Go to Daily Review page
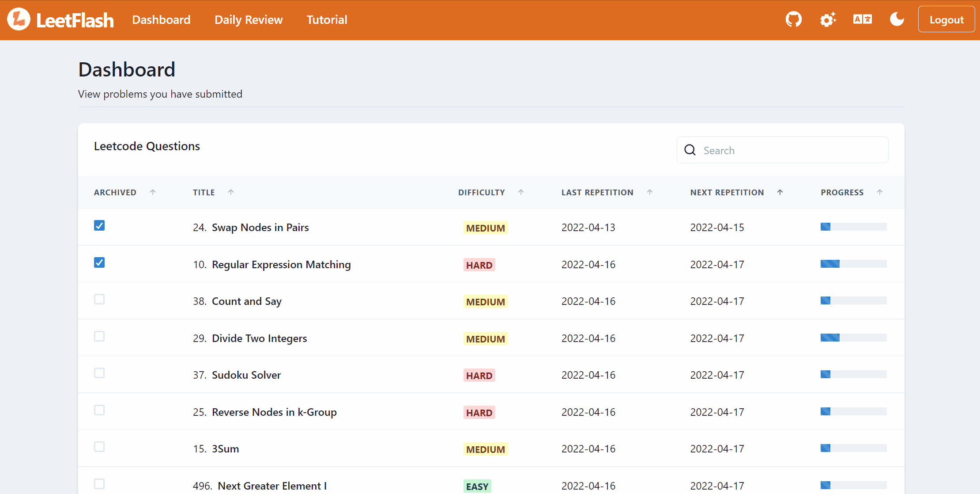980x494 pixels. pyautogui.click(x=249, y=20)
